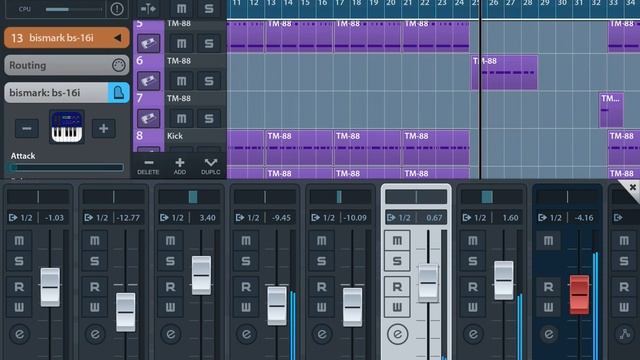Open output 1/2 selector on -1.03 channel
This screenshot has height=360, width=640.
tap(21, 218)
